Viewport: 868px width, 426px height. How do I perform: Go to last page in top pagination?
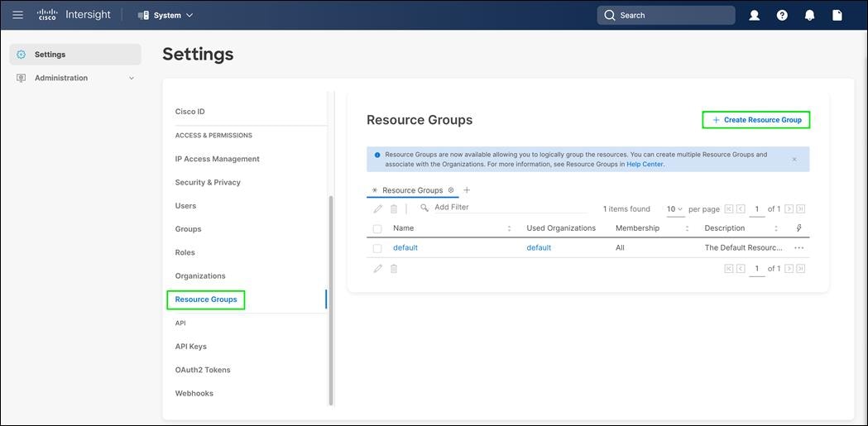[800, 209]
